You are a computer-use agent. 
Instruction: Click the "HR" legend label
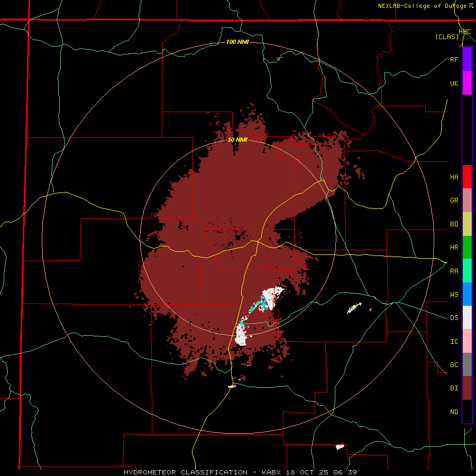pyautogui.click(x=454, y=248)
